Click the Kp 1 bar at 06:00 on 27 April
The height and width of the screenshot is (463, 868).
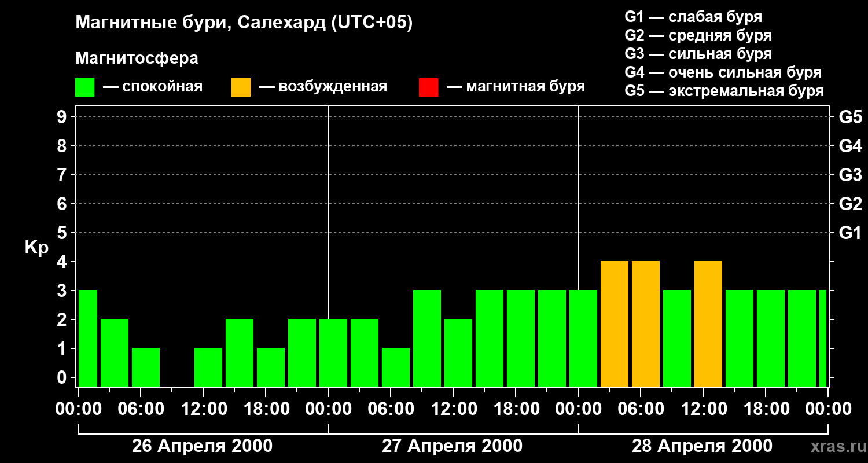click(396, 368)
